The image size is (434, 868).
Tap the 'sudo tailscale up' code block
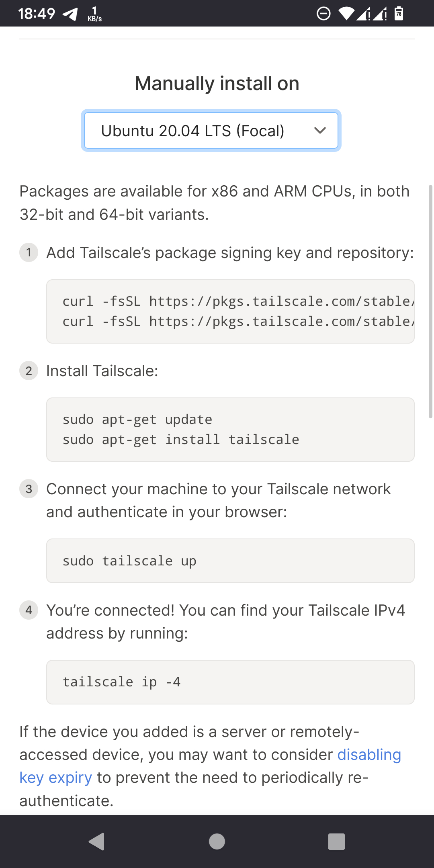[230, 561]
